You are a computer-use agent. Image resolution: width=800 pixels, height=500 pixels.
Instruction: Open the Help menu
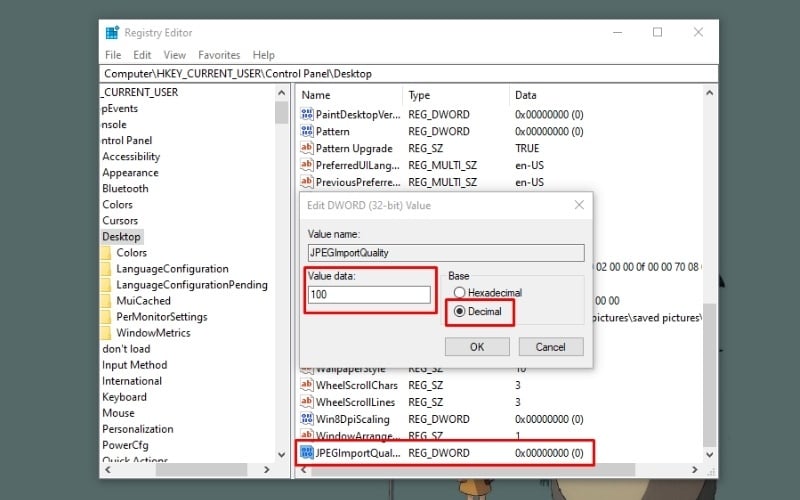click(263, 55)
